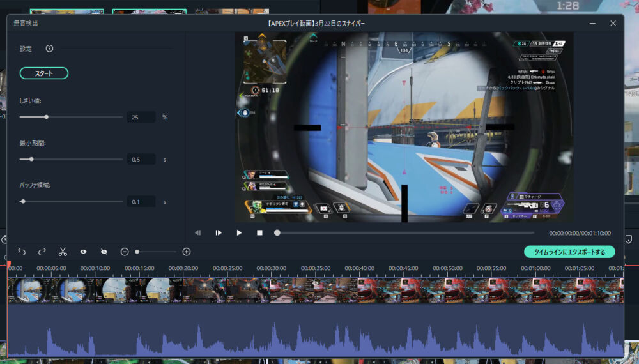Image resolution: width=639 pixels, height=364 pixels.
Task: Click タイムラインにエクスポートする button
Action: pyautogui.click(x=569, y=252)
